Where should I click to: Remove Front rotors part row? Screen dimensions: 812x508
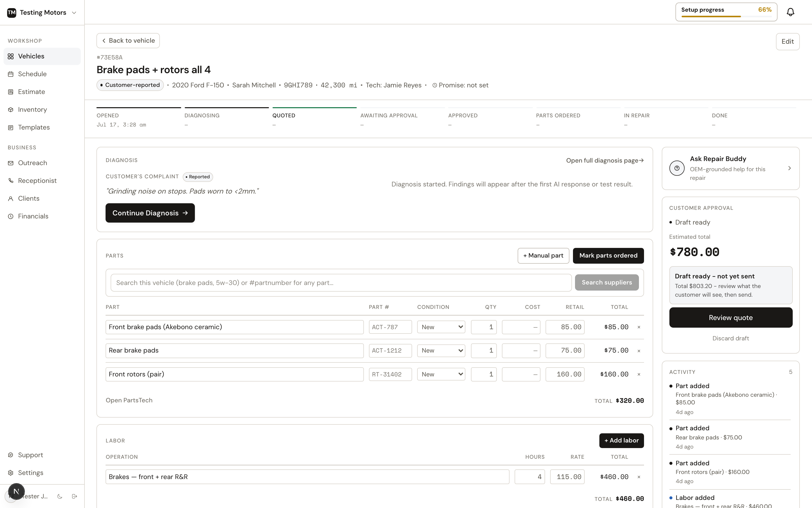pos(639,375)
